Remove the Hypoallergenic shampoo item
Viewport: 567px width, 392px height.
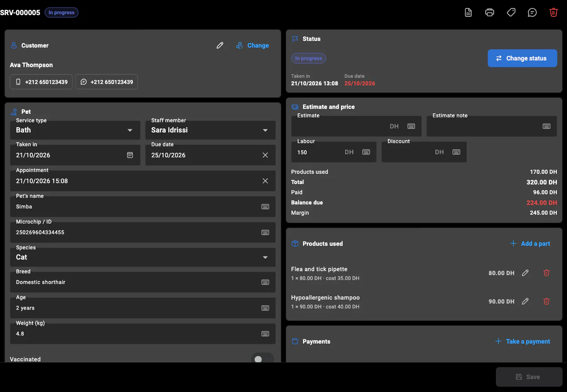pos(547,301)
